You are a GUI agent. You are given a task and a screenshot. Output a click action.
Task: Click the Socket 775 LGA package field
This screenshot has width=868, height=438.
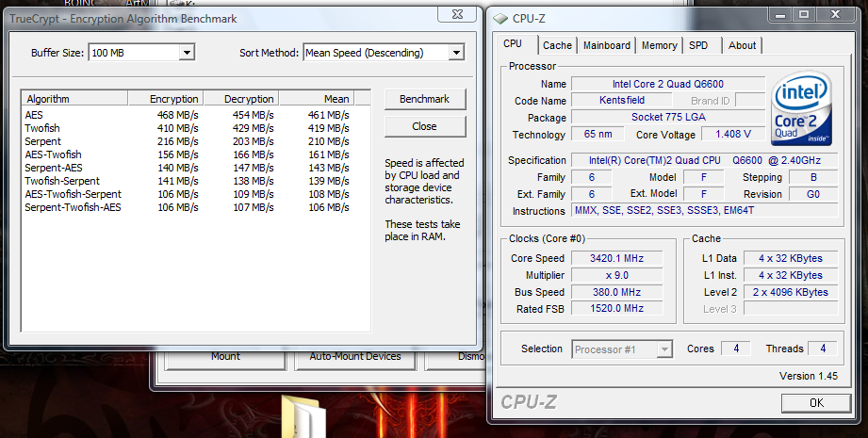point(668,117)
